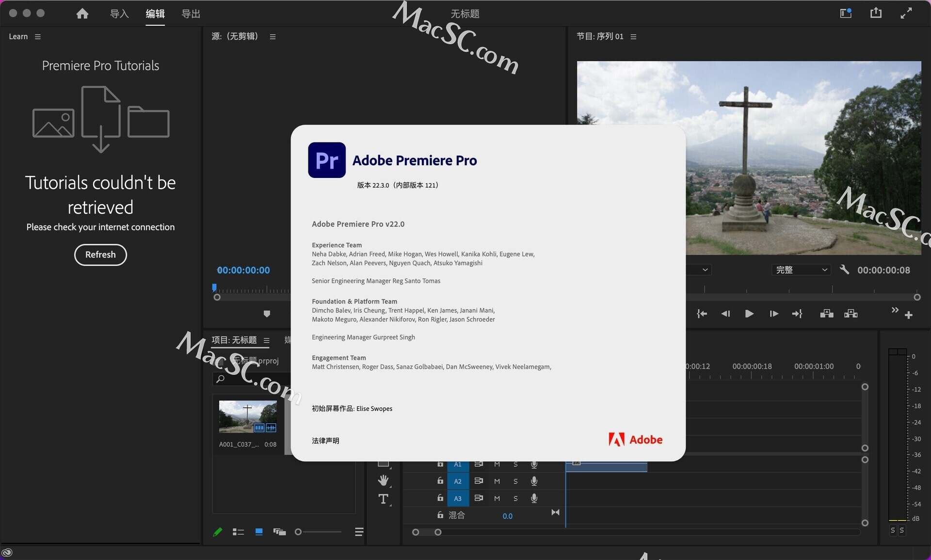Click the mix track volume value 0.0
The height and width of the screenshot is (560, 931).
click(x=507, y=516)
